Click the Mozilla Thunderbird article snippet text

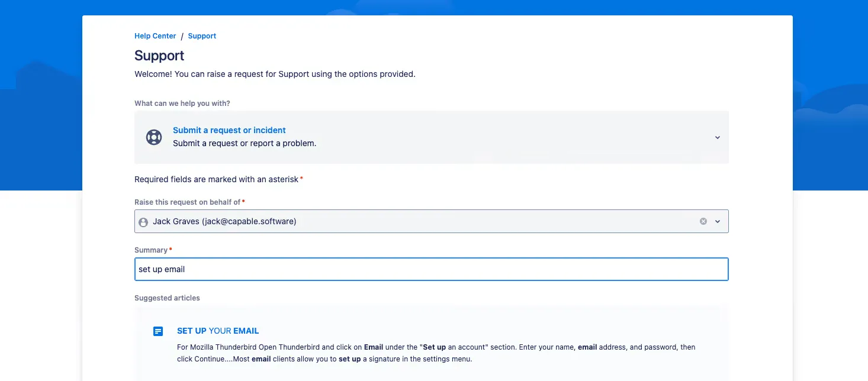click(436, 353)
